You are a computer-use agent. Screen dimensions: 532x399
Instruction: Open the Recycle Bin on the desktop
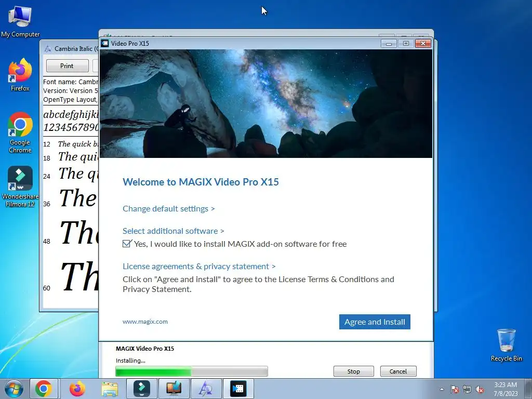point(506,345)
